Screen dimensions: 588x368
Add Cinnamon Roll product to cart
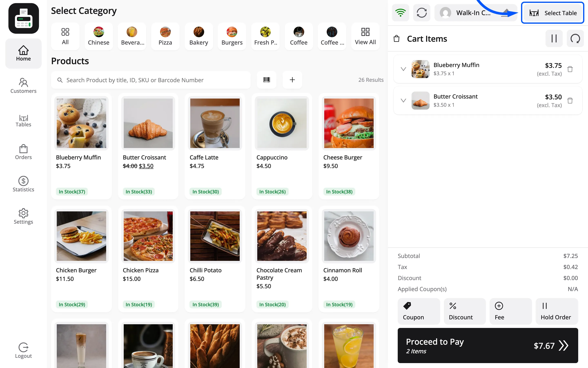click(349, 259)
